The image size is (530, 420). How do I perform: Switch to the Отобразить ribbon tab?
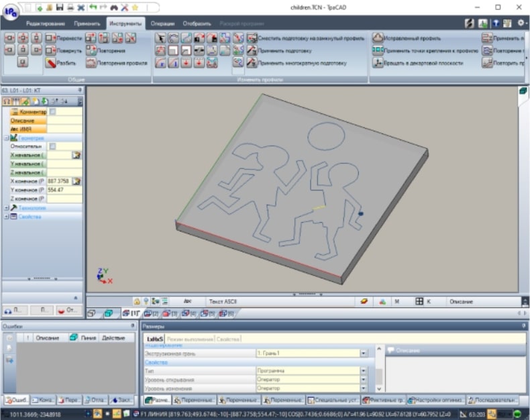tap(197, 23)
